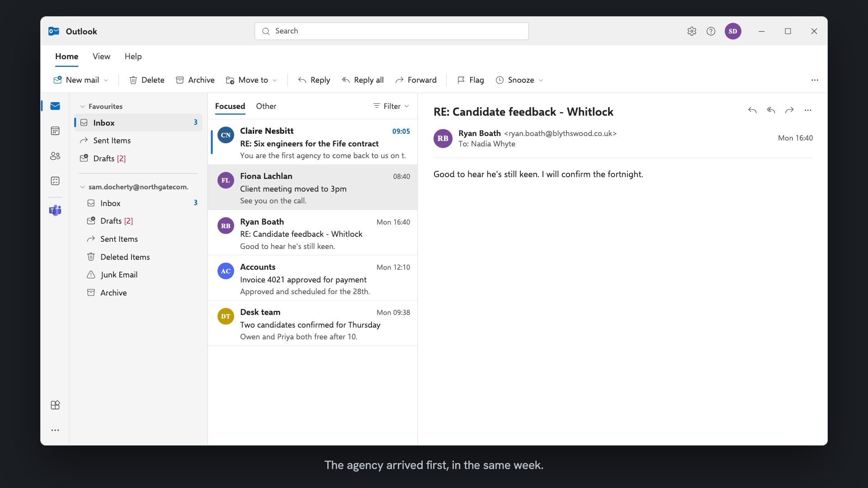Image resolution: width=868 pixels, height=488 pixels.
Task: Open more message actions in reading pane
Action: (x=808, y=110)
